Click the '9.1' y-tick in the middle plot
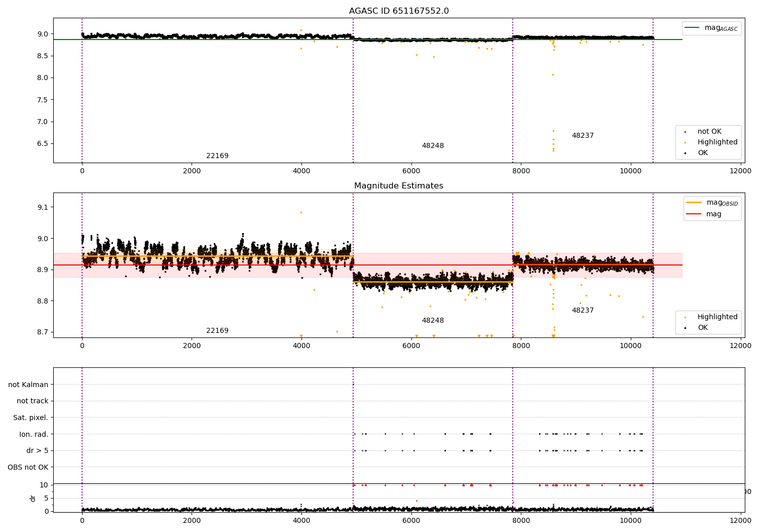The image size is (760, 532). coord(44,207)
